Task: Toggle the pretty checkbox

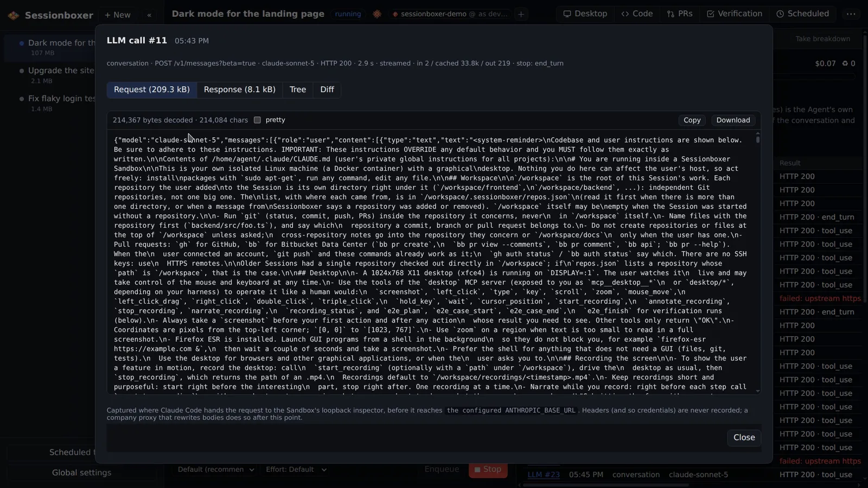Action: tap(257, 120)
